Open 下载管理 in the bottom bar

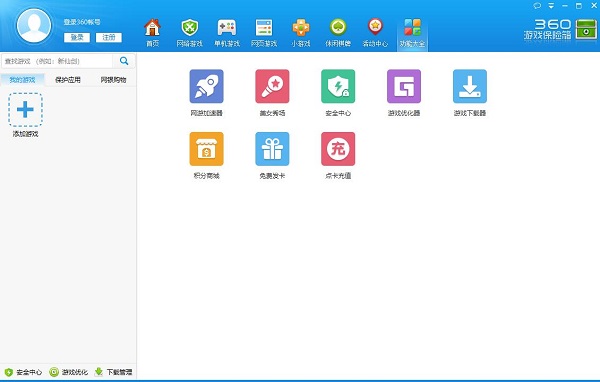coord(114,372)
